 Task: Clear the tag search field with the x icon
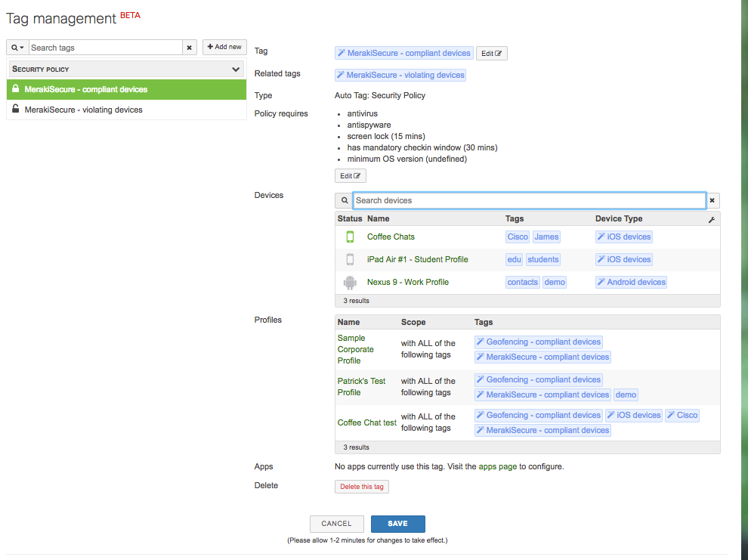coord(189,47)
